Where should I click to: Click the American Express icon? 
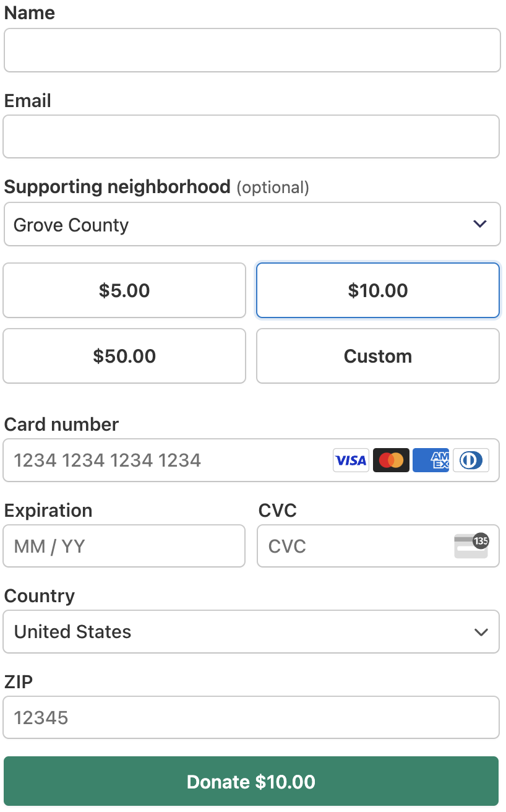tap(431, 460)
